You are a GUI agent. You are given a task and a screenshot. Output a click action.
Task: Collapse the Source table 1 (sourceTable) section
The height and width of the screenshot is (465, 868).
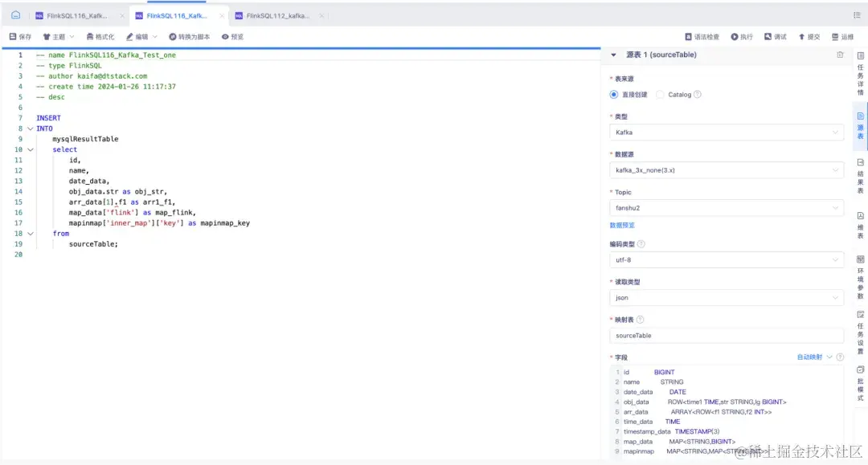613,55
